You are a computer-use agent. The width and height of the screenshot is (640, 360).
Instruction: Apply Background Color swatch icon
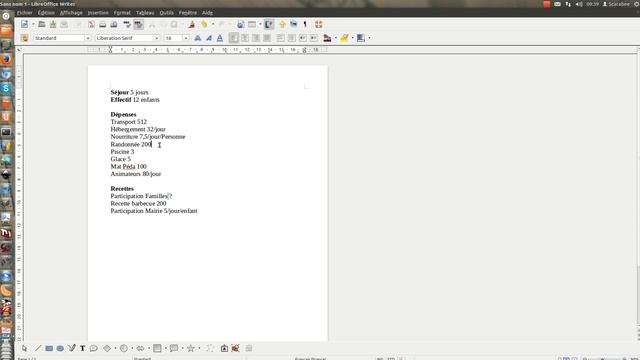(x=361, y=38)
